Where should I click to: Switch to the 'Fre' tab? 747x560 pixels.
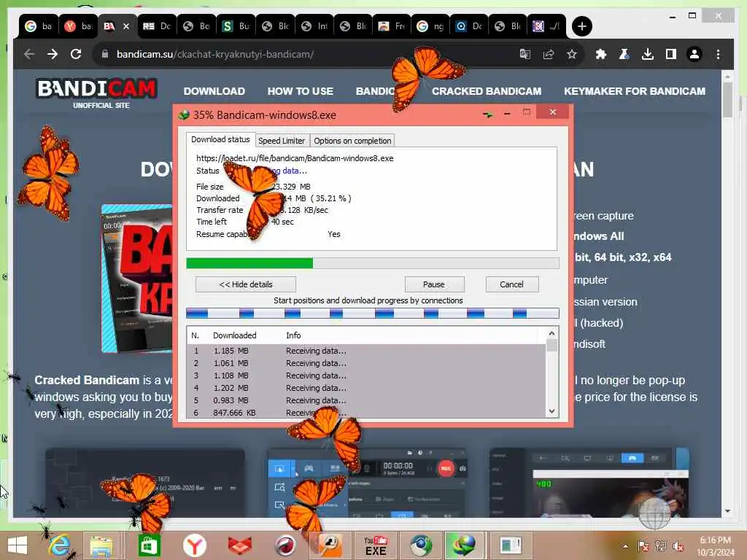pyautogui.click(x=392, y=26)
